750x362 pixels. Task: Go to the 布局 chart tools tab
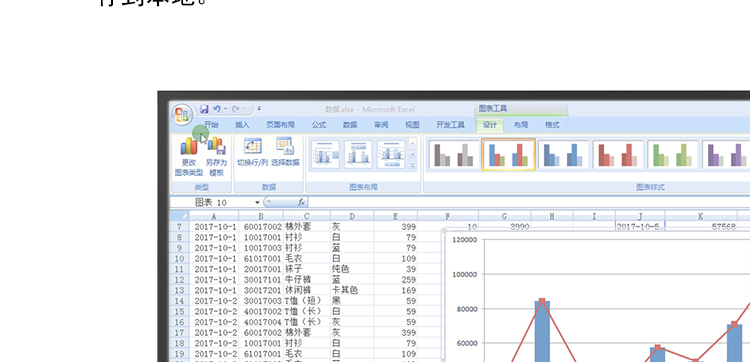coord(521,125)
